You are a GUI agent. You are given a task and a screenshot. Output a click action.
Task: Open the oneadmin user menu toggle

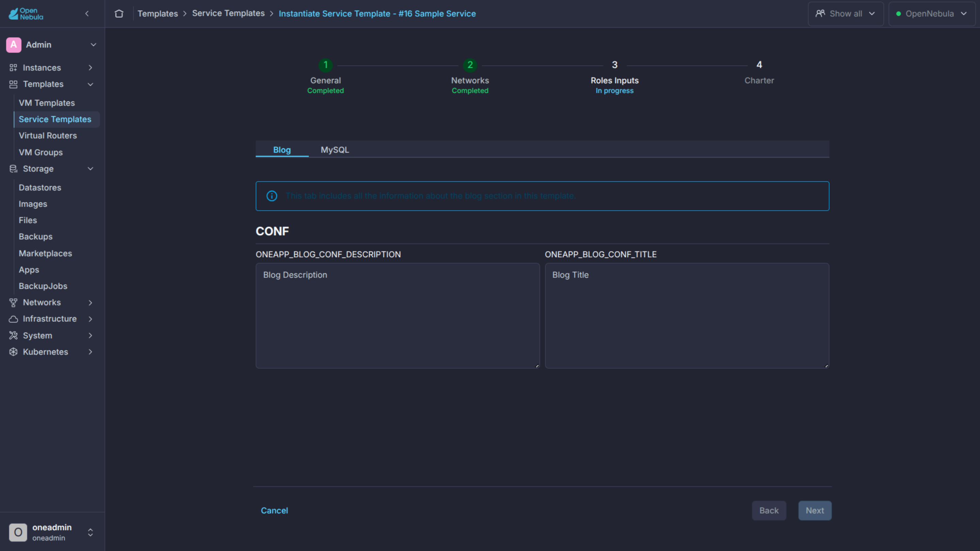(x=91, y=532)
